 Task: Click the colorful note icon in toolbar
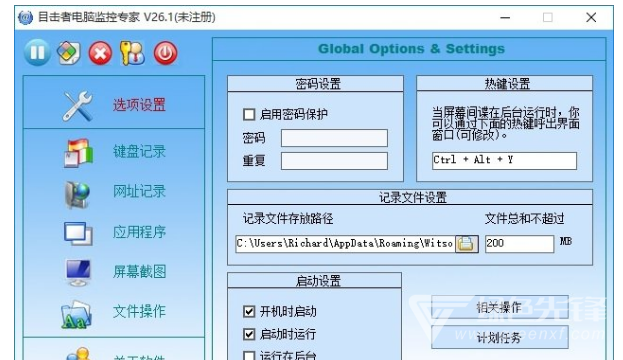pos(68,53)
